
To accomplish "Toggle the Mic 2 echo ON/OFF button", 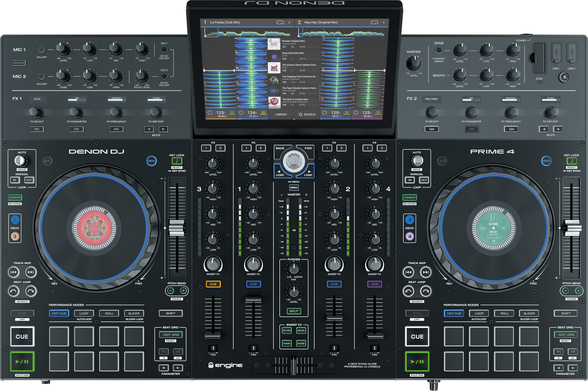I will 164,76.
